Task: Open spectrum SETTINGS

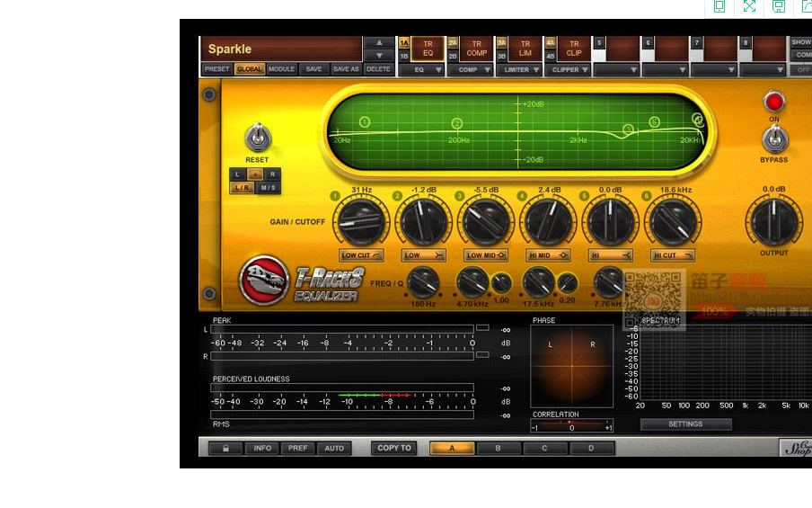Action: pyautogui.click(x=685, y=424)
